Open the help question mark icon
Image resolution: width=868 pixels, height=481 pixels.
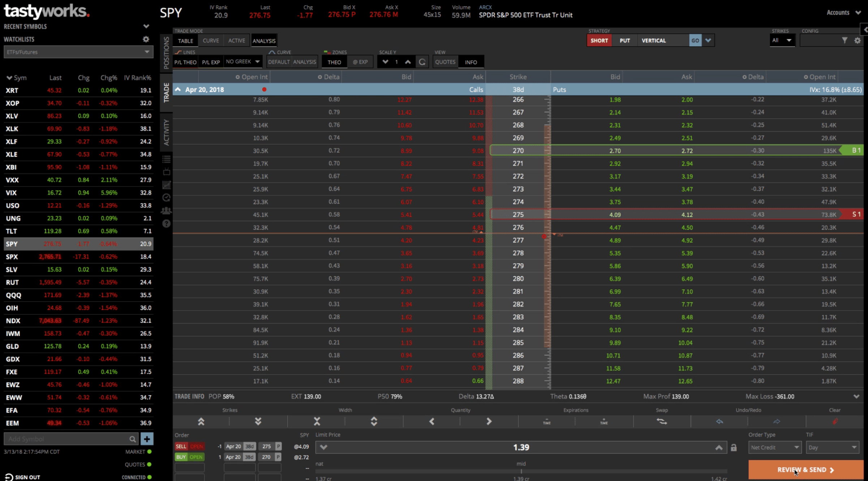[x=166, y=224]
